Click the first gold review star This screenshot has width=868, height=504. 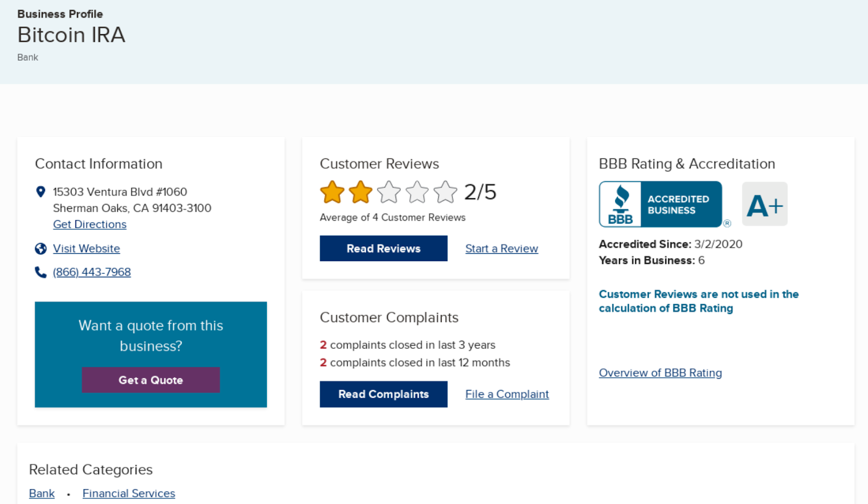point(332,192)
